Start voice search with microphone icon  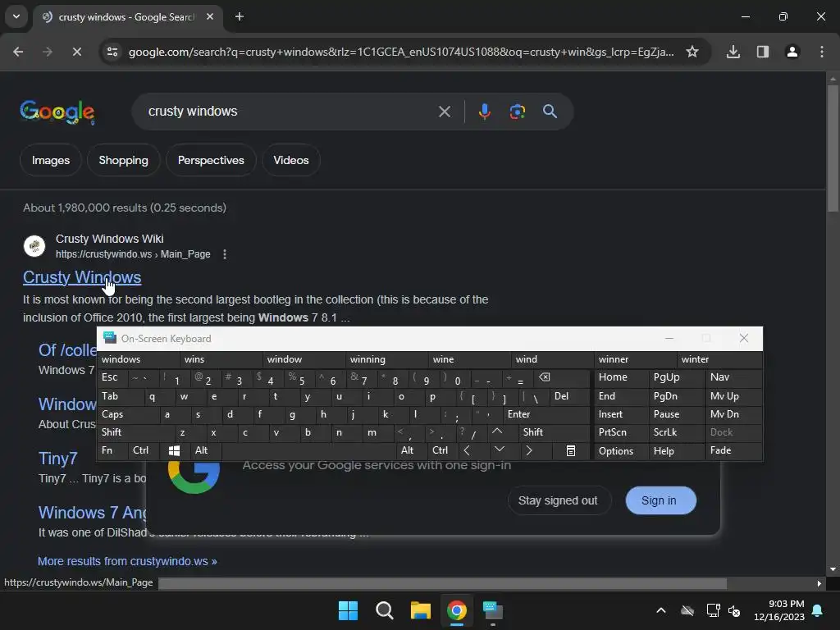(484, 112)
